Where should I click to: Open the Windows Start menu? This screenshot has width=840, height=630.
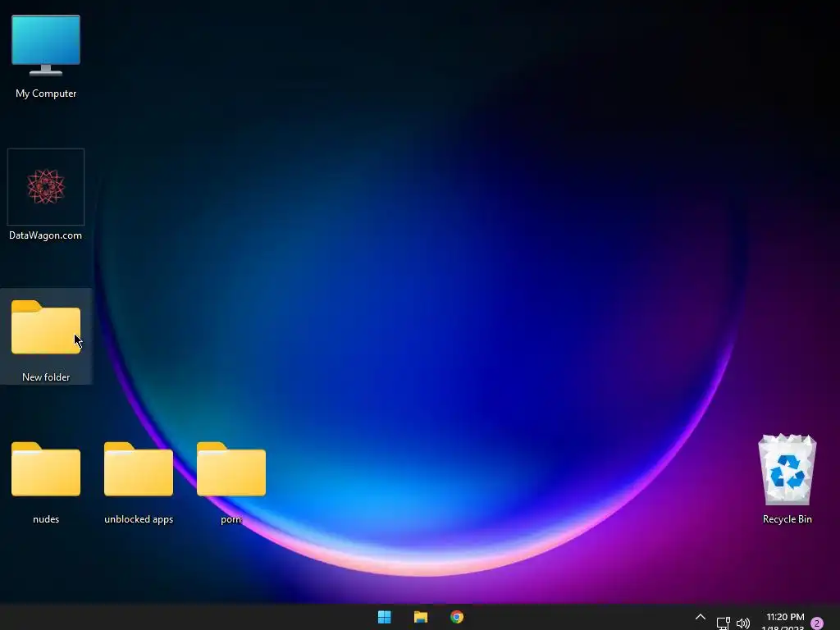click(384, 617)
